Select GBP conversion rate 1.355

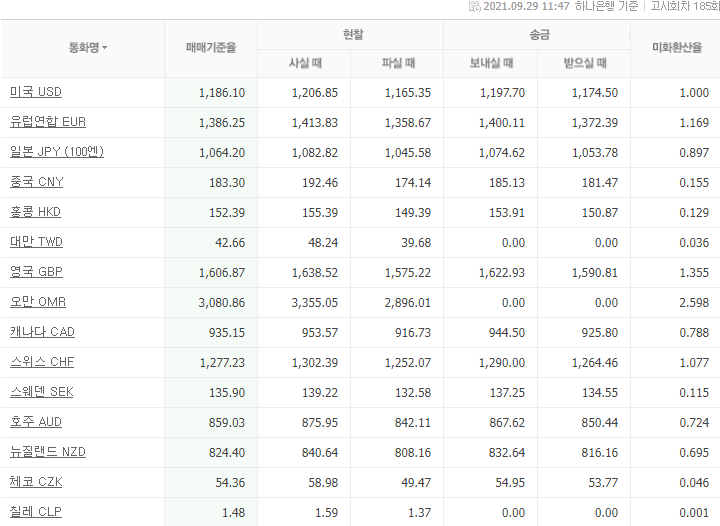pyautogui.click(x=694, y=273)
